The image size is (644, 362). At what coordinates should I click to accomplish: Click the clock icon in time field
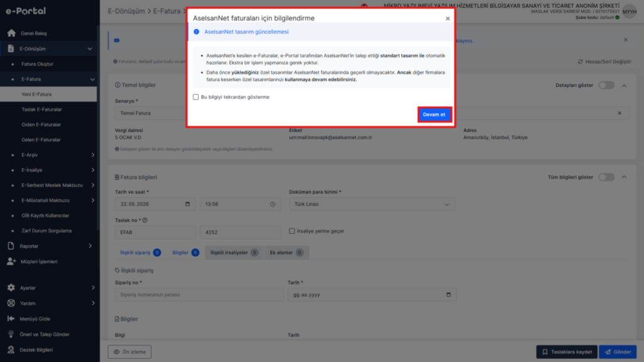(x=273, y=205)
